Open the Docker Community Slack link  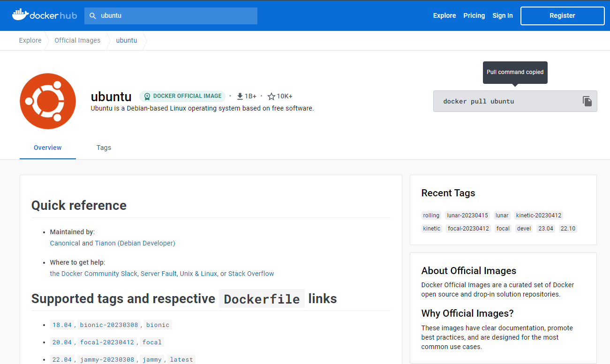[94, 274]
